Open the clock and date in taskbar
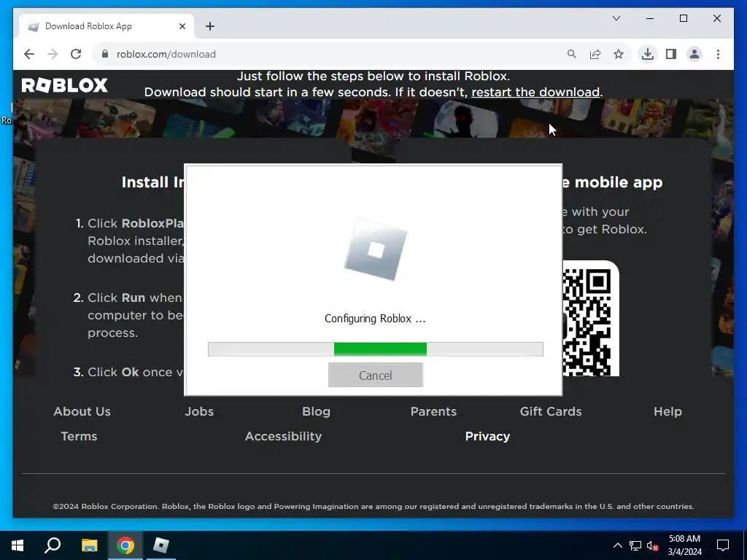747x560 pixels. tap(684, 545)
